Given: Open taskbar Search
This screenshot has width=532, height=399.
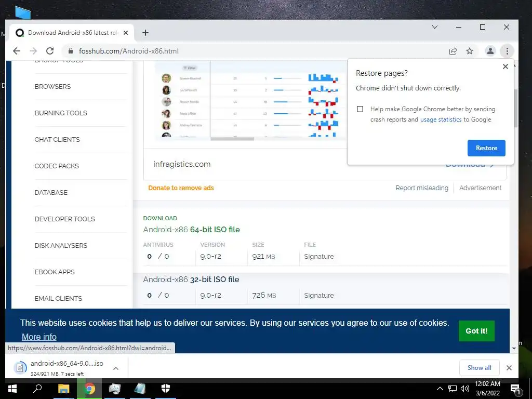Looking at the screenshot, I should 37,389.
